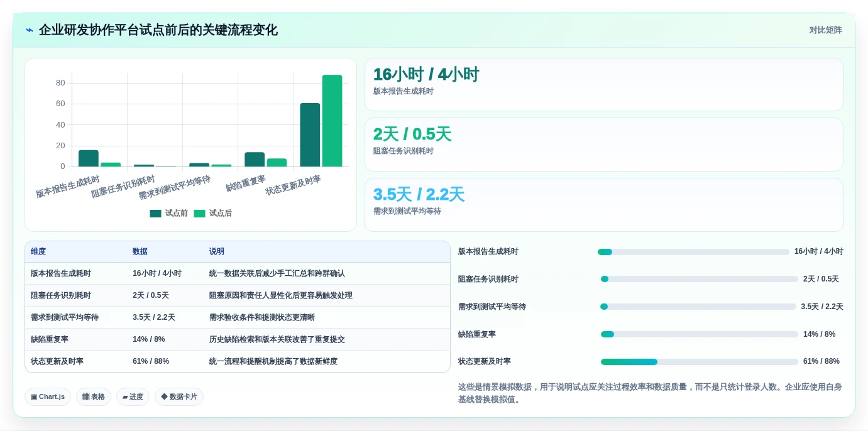Click progress value label 61% / 88%
Image resolution: width=868 pixels, height=431 pixels.
[821, 362]
